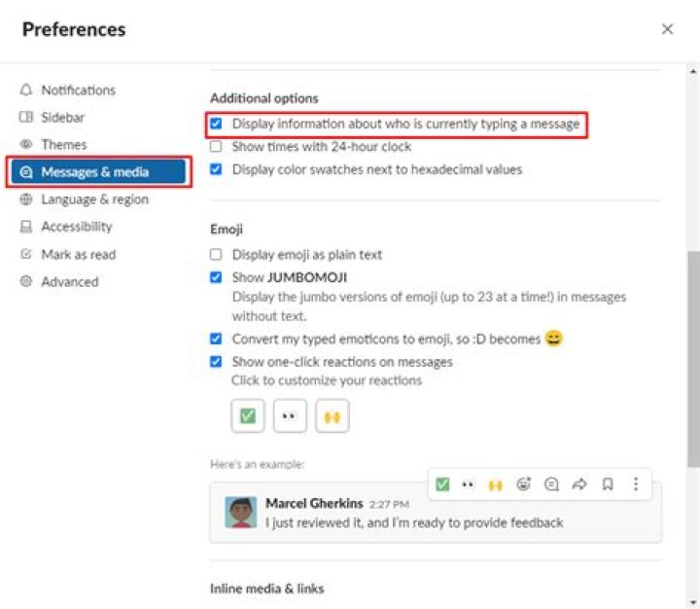Image resolution: width=700 pixels, height=609 pixels.
Task: Open more actions three-dot menu
Action: pos(636,484)
